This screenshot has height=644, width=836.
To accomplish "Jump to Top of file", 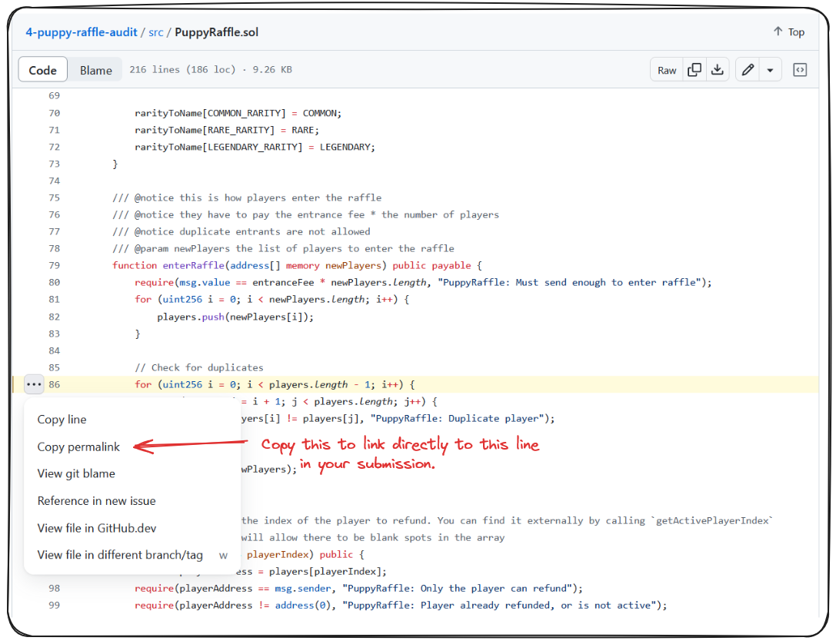I will point(789,32).
